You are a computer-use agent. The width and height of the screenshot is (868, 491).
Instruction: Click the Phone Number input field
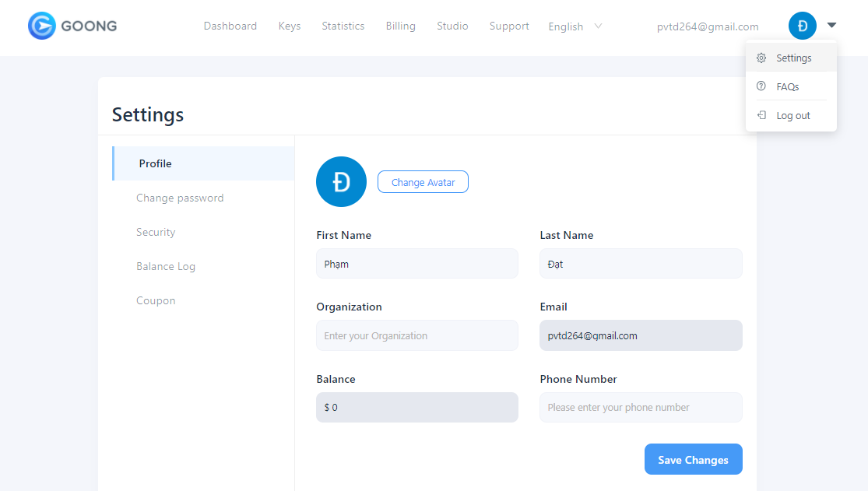(x=641, y=407)
